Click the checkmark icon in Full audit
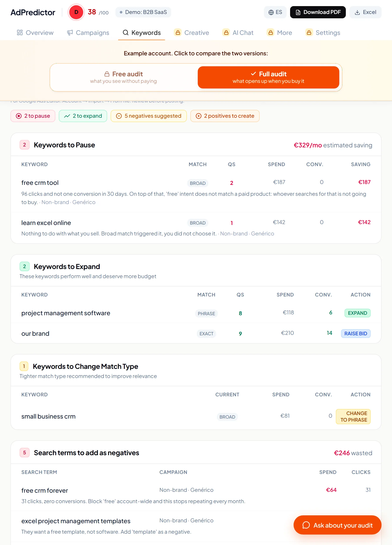This screenshot has width=392, height=545. pos(253,73)
